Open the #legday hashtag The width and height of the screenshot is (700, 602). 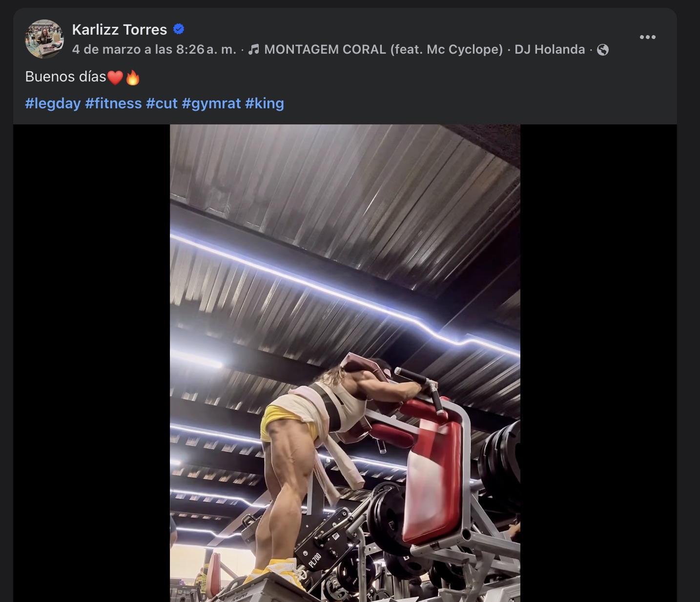click(53, 103)
